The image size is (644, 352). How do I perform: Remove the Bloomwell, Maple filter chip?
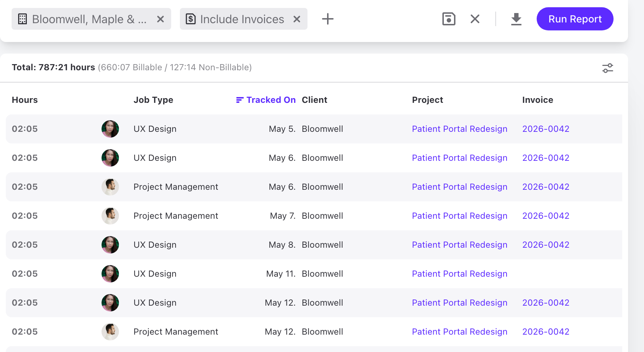[x=161, y=19]
